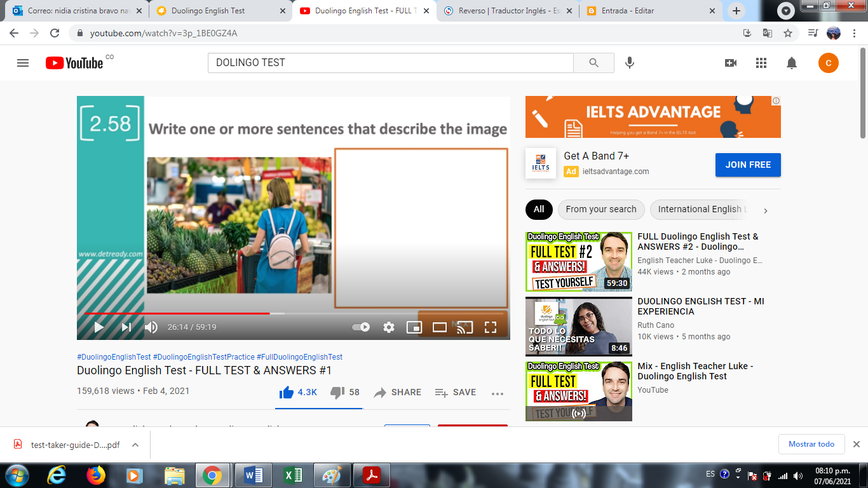Open FULL TEST #2 video thumbnail

(x=579, y=262)
